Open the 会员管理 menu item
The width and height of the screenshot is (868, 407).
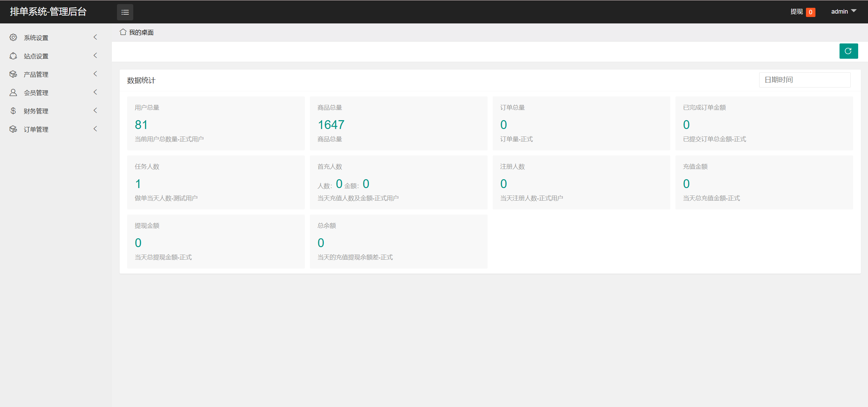[x=36, y=93]
